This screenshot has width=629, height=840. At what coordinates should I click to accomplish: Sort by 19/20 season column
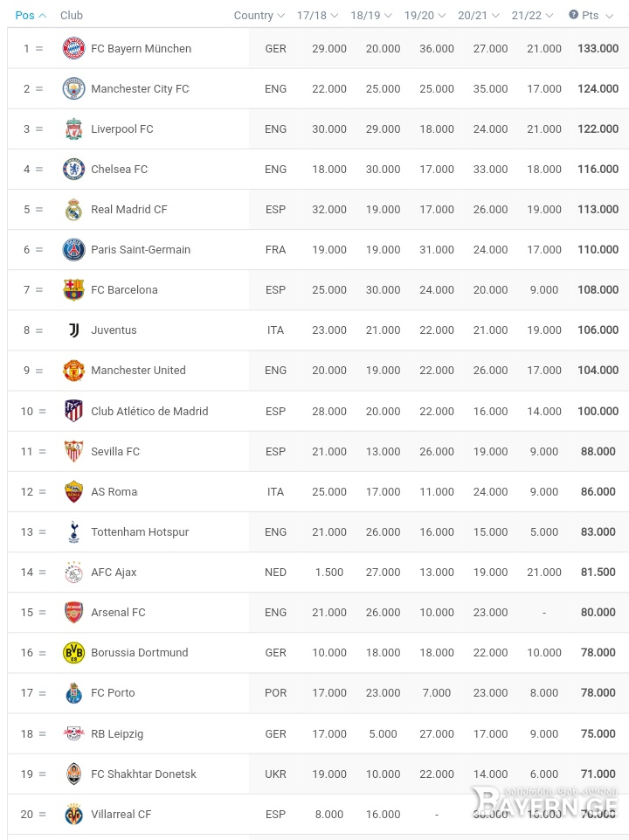pos(425,15)
